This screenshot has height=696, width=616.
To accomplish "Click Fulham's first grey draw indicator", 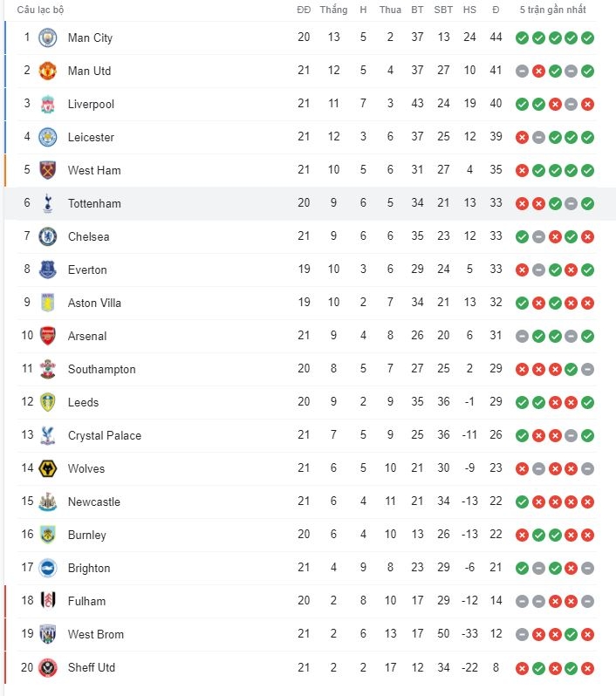I will [523, 602].
